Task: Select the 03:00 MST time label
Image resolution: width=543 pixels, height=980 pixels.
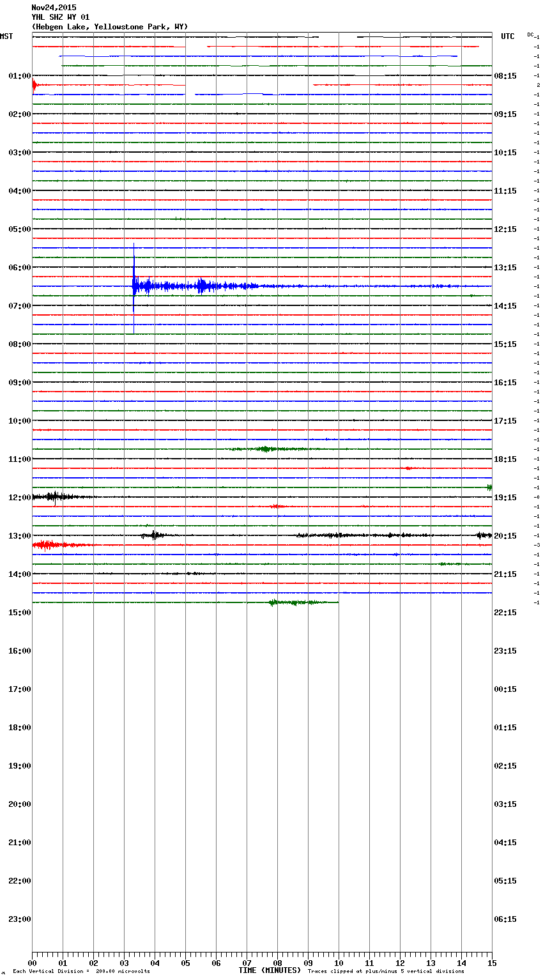Action: [x=20, y=153]
